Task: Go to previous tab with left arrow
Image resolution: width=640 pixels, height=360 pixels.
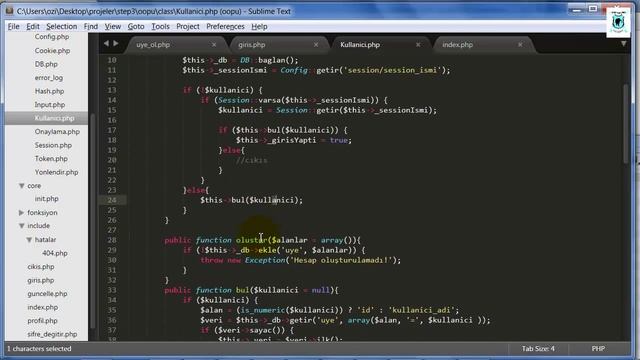Action: (x=106, y=43)
